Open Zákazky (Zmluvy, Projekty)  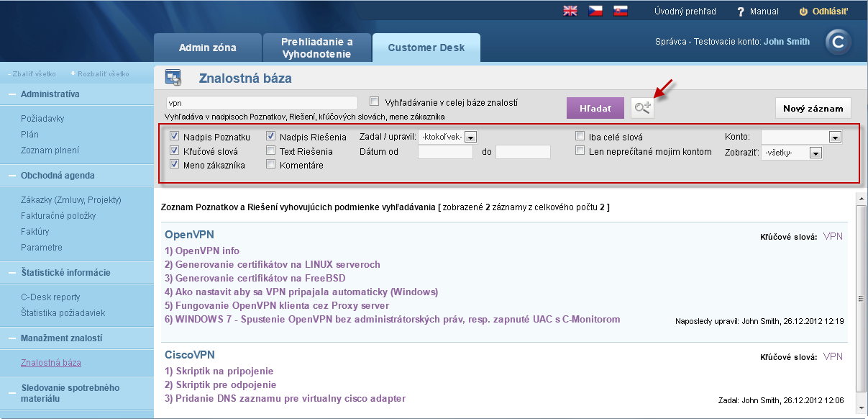[71, 199]
